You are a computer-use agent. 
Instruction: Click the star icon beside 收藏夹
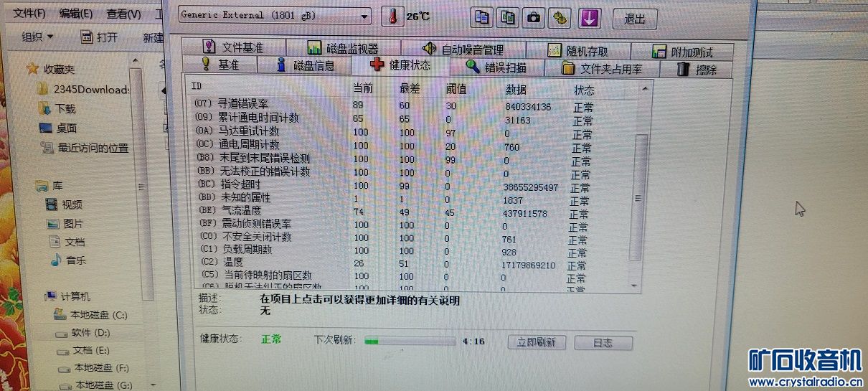(x=32, y=69)
